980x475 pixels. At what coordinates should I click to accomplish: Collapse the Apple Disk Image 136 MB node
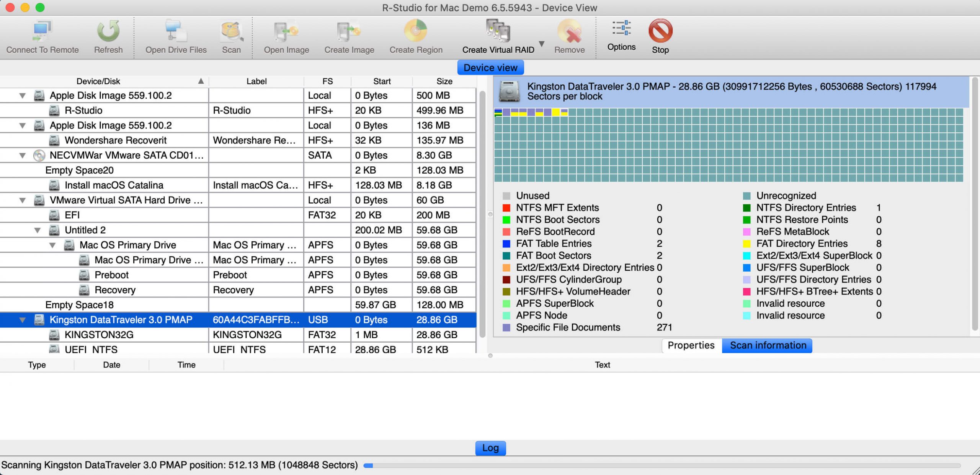[x=23, y=125]
